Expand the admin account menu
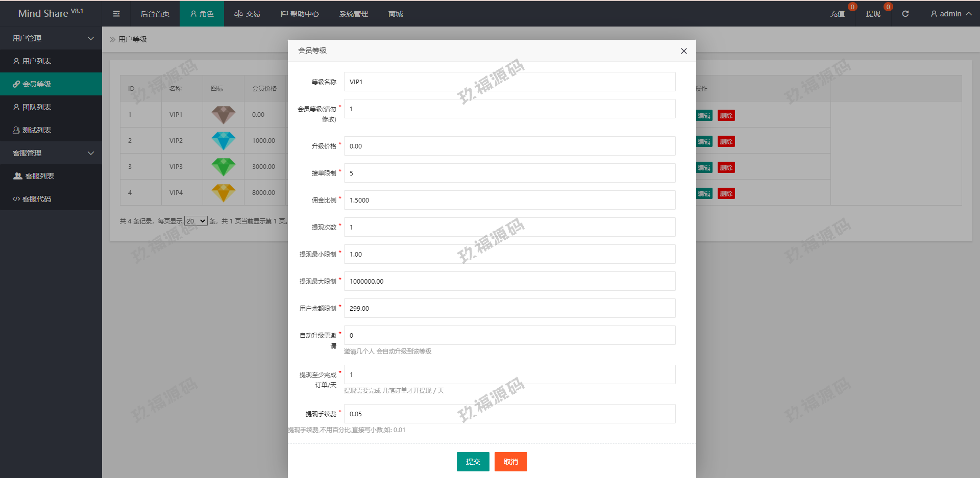The height and width of the screenshot is (478, 980). [x=950, y=14]
